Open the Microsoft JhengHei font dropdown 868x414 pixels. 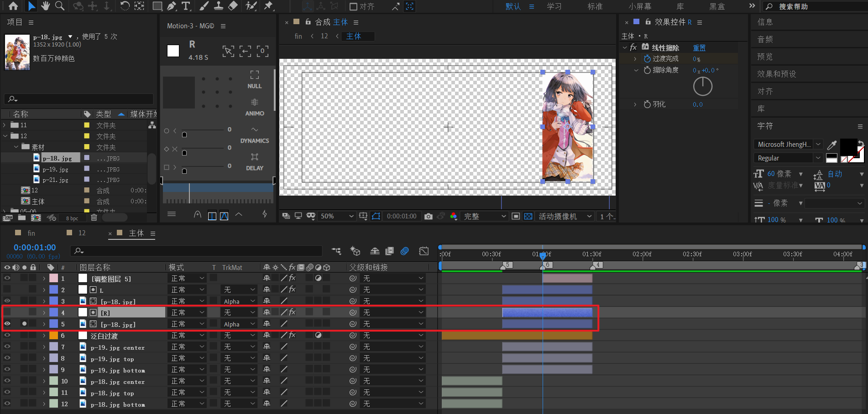[788, 145]
